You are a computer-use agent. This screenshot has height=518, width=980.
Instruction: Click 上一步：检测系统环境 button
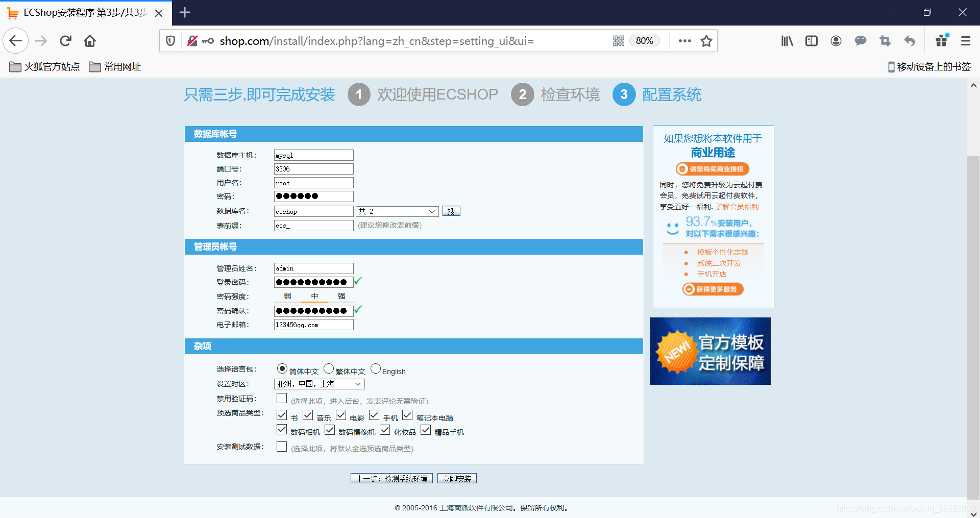pyautogui.click(x=391, y=479)
